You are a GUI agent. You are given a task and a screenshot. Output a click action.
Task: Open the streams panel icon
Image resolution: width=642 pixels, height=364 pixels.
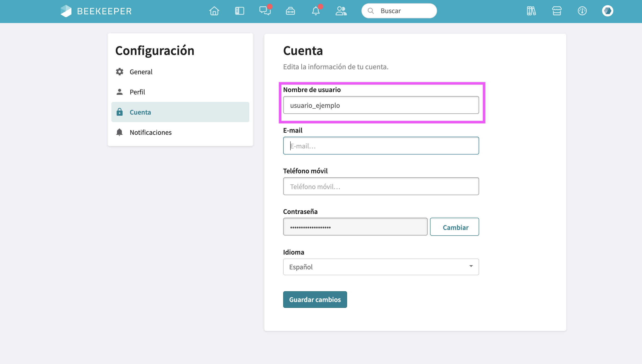(x=239, y=11)
